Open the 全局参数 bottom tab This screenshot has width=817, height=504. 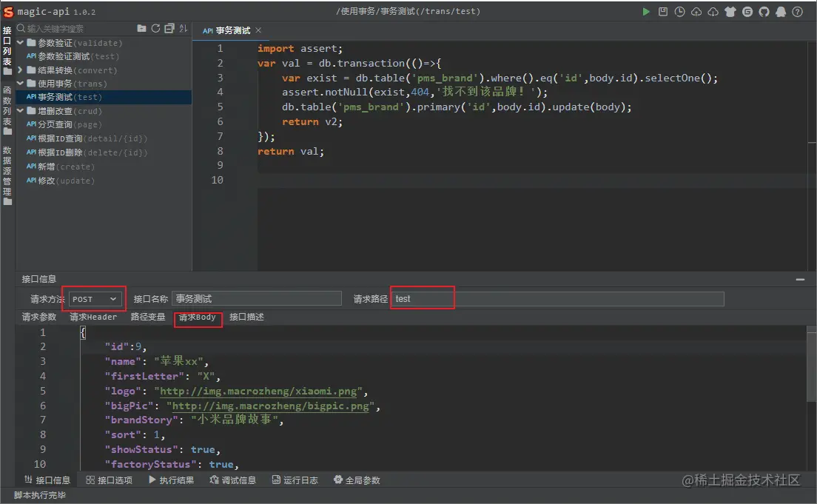(x=357, y=480)
